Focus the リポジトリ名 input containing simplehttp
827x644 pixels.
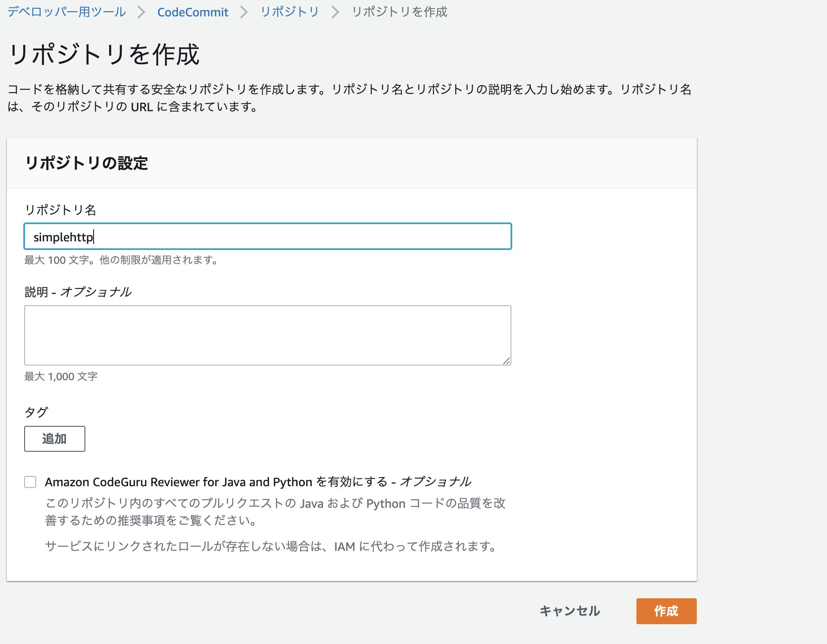click(267, 236)
